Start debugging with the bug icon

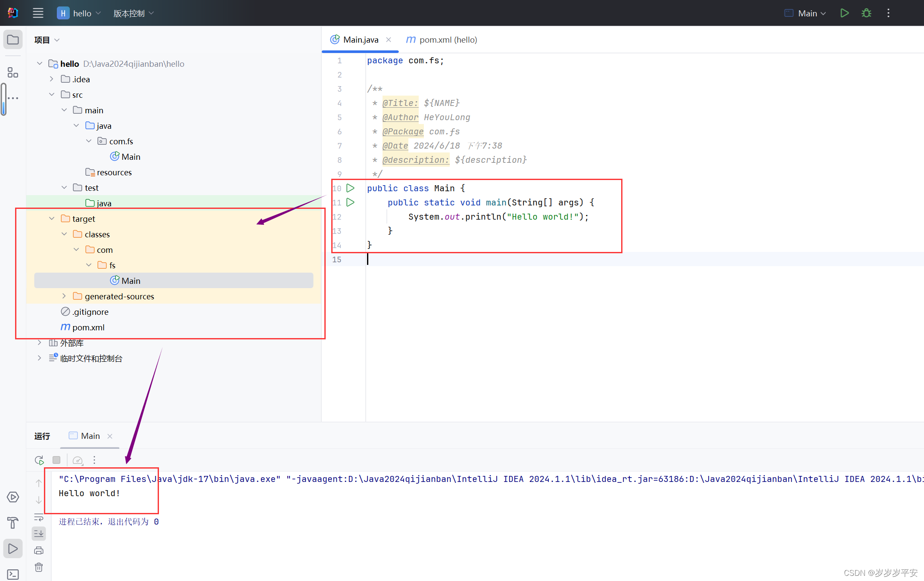click(866, 13)
